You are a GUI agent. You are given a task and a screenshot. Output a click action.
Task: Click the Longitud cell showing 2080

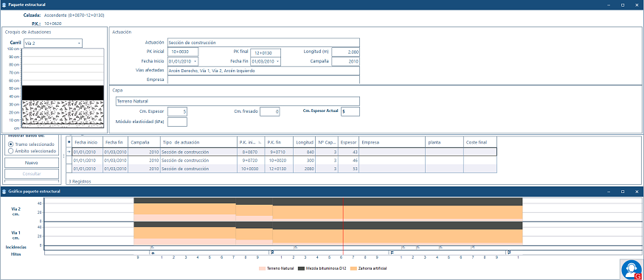click(x=305, y=169)
